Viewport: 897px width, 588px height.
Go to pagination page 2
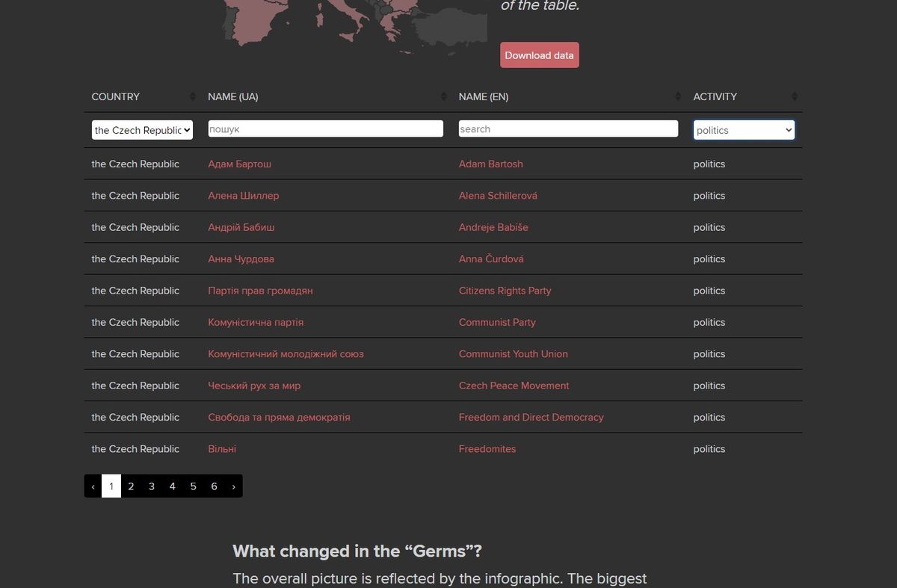(131, 486)
